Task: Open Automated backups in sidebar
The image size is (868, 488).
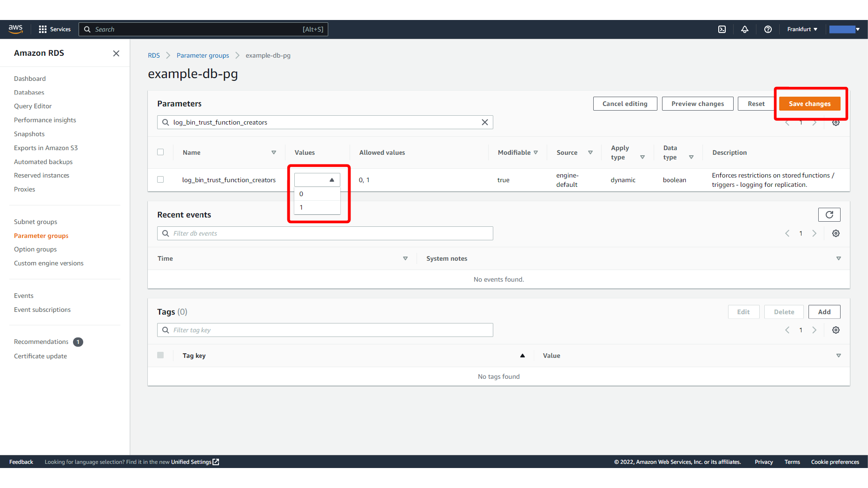Action: coord(43,162)
